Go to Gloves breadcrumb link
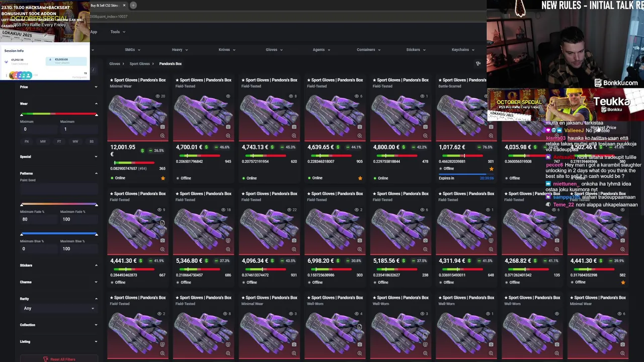The height and width of the screenshot is (362, 644). point(115,64)
